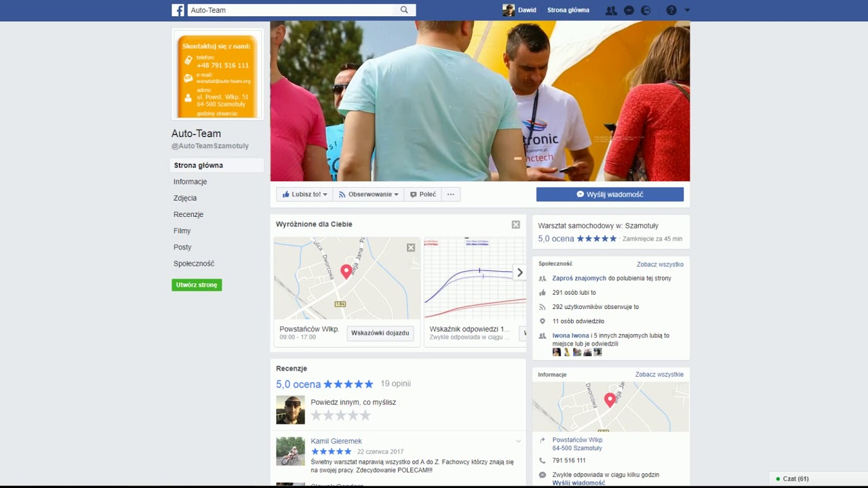Open Informacje tab in the sidebar
868x488 pixels.
coord(190,182)
